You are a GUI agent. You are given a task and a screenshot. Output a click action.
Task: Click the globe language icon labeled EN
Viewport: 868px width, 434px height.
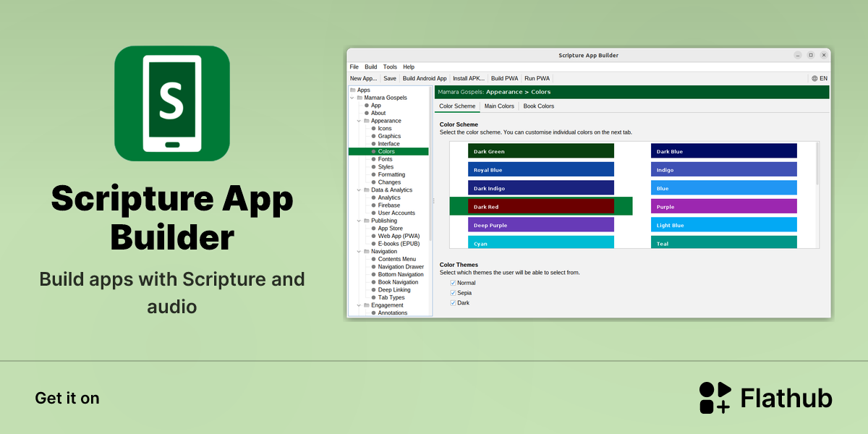820,78
